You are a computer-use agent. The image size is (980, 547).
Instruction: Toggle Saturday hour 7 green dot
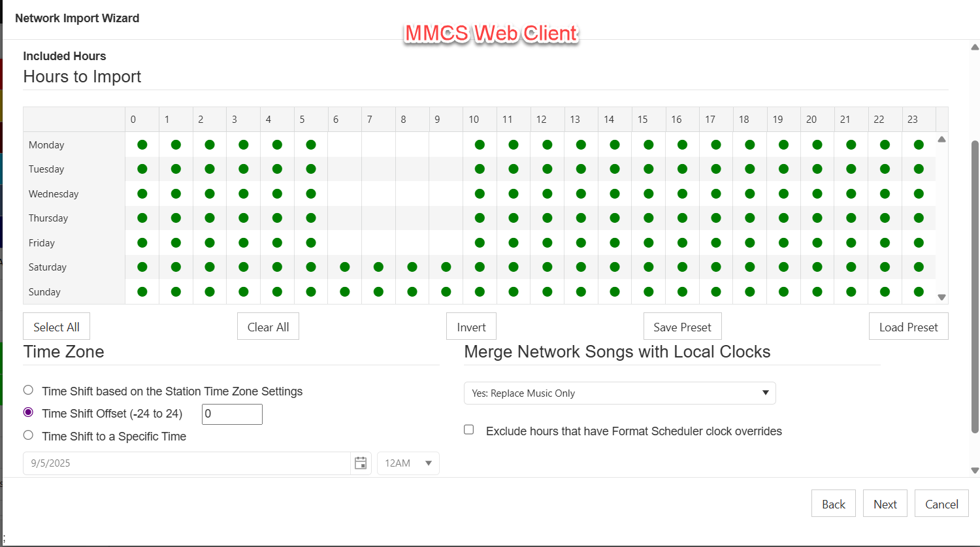tap(378, 267)
